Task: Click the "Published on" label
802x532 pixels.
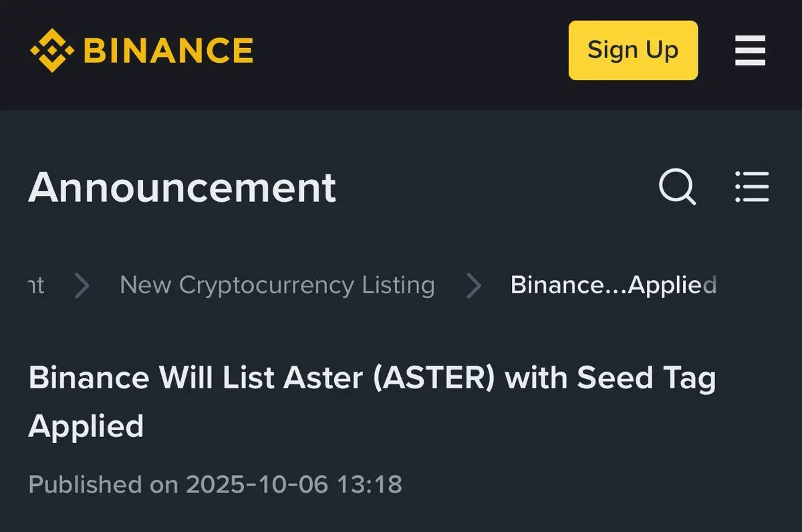Action: pyautogui.click(x=104, y=485)
